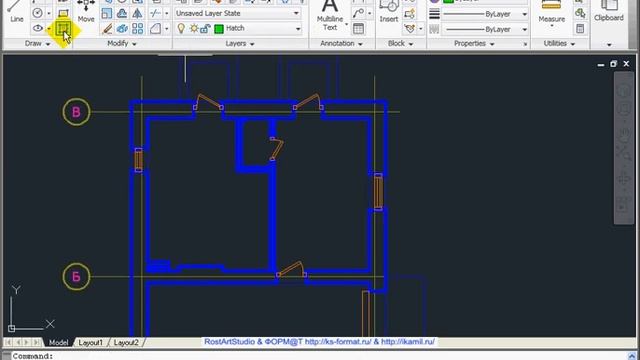This screenshot has height=360, width=640.
Task: Select the Trim tool in Modify panel
Action: click(x=155, y=13)
